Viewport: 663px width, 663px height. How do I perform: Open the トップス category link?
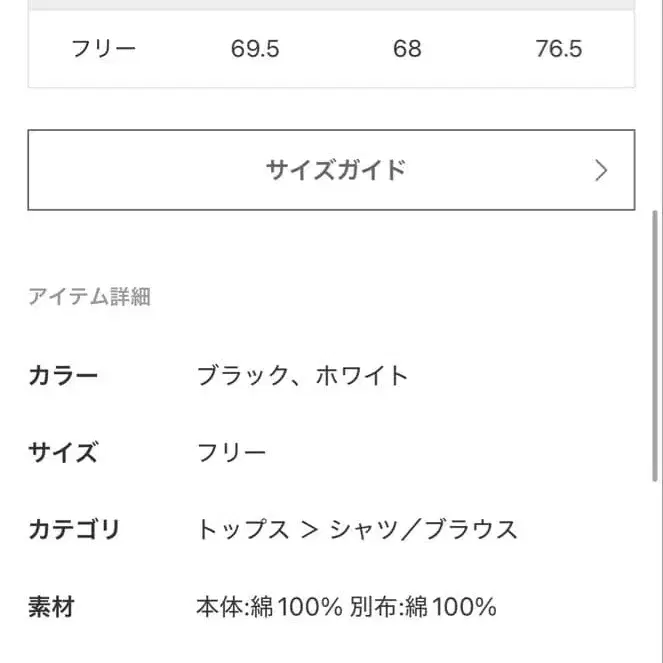(x=243, y=529)
